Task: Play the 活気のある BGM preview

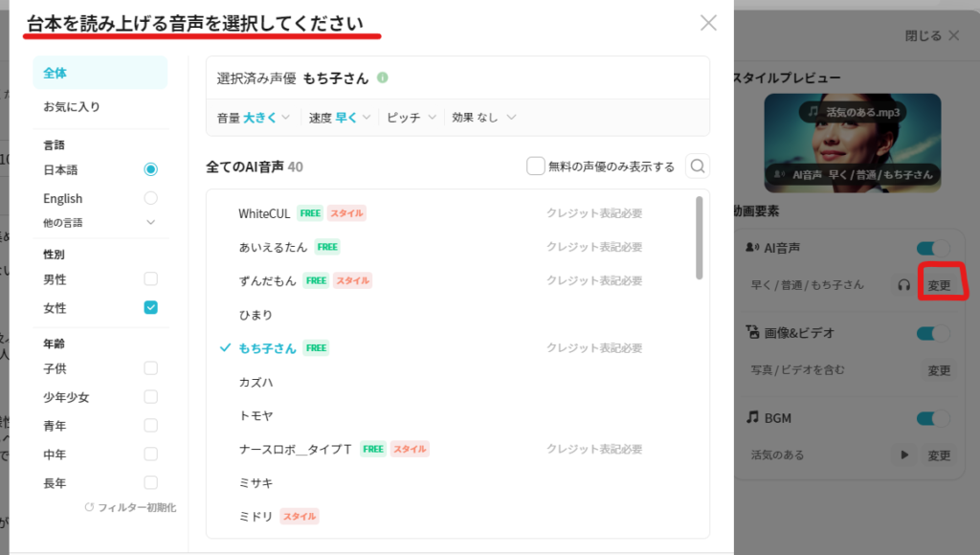Action: tap(903, 455)
